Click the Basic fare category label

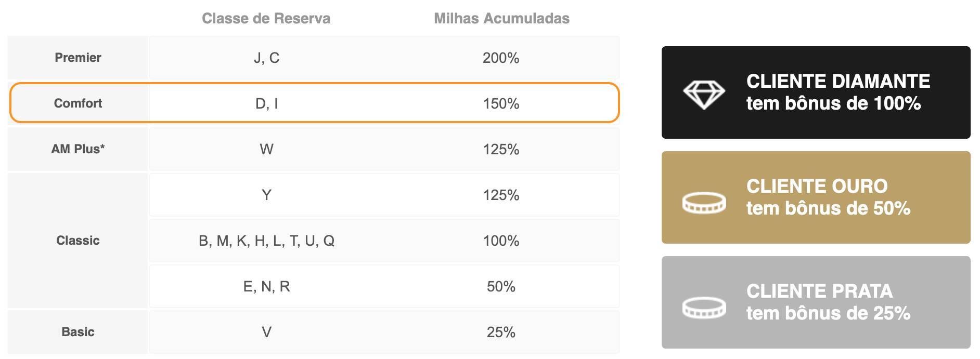click(x=78, y=332)
